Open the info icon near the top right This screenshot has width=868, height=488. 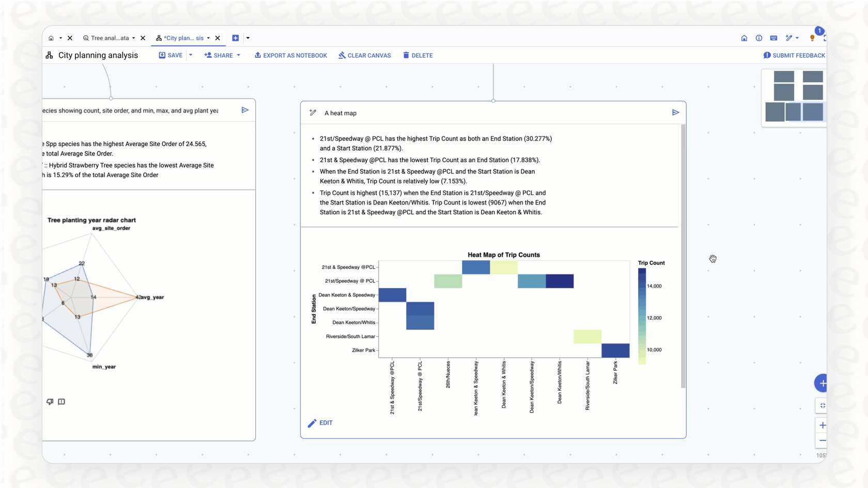coord(758,38)
